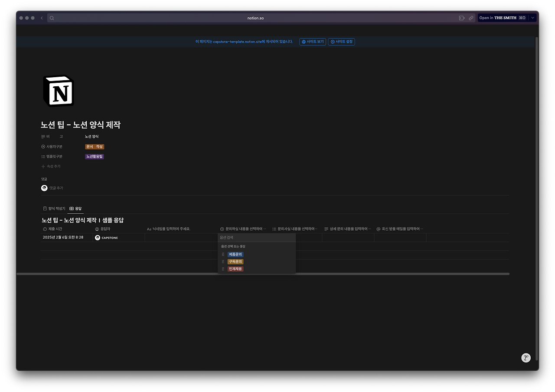Click the select icon beside 사용자구분

tap(43, 147)
